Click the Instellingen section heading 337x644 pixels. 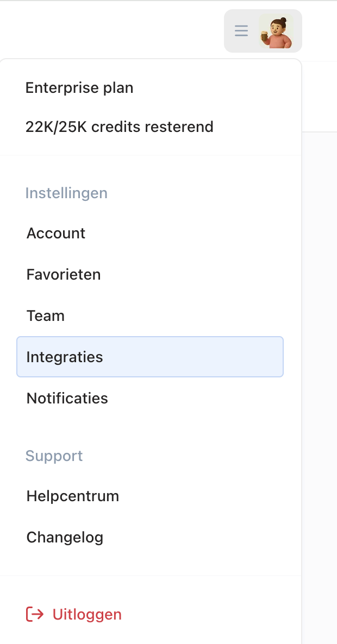coord(66,193)
